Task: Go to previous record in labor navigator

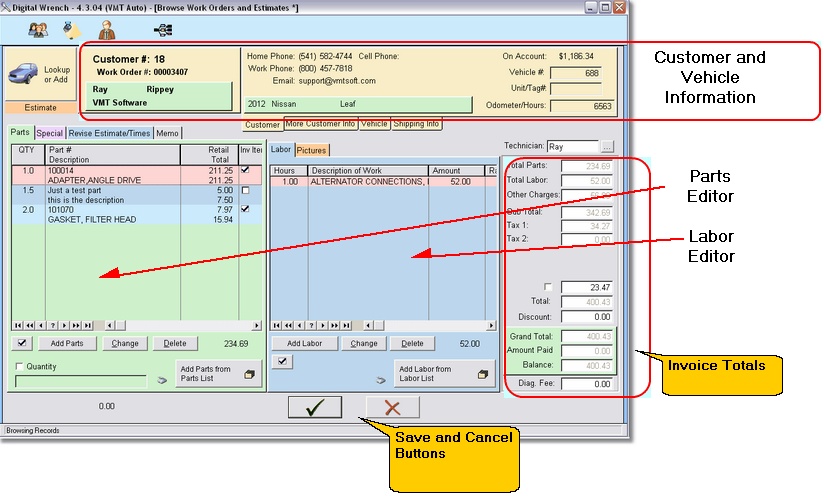Action: click(300, 326)
